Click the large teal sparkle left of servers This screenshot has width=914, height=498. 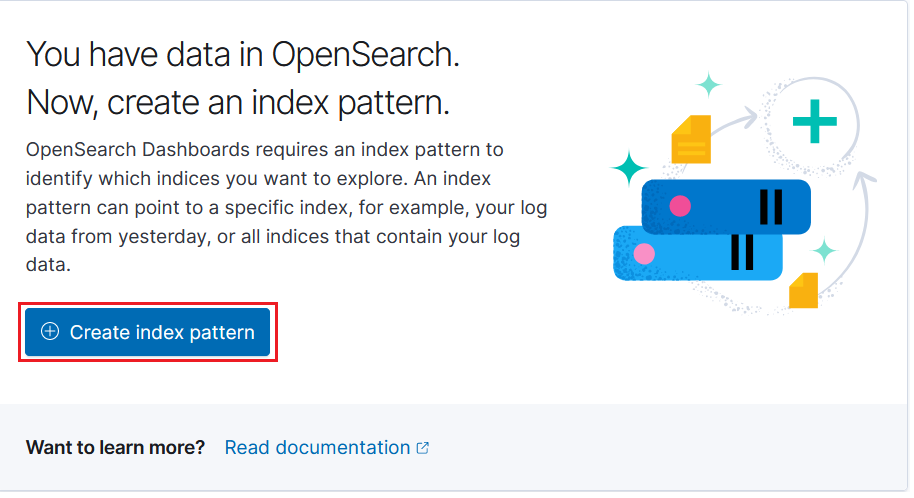point(629,168)
